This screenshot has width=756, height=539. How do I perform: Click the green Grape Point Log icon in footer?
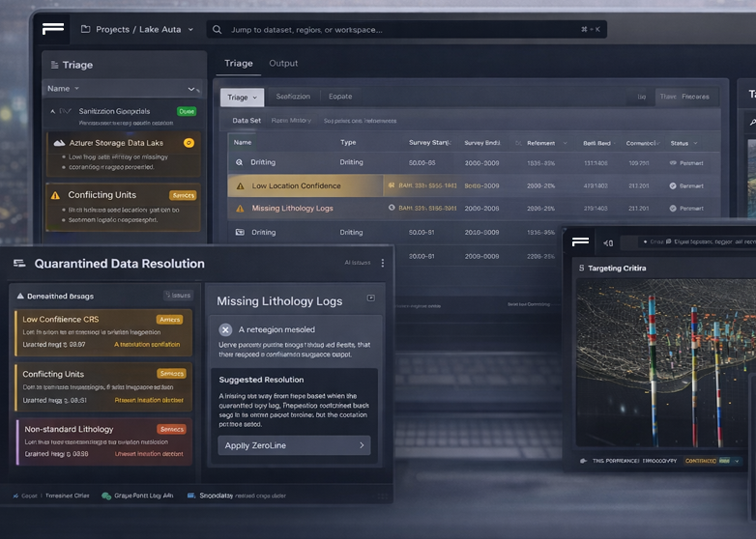point(106,496)
